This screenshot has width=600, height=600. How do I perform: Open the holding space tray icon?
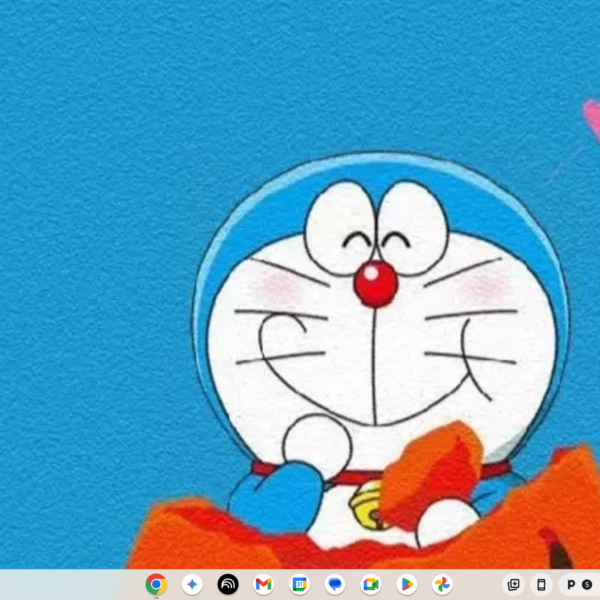pos(514,584)
